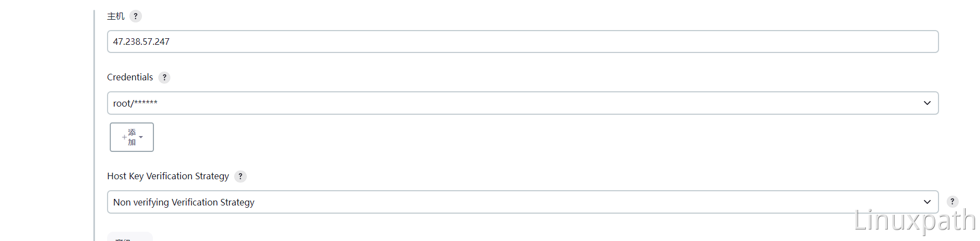Expand the Credentials dropdown chevron

(927, 103)
